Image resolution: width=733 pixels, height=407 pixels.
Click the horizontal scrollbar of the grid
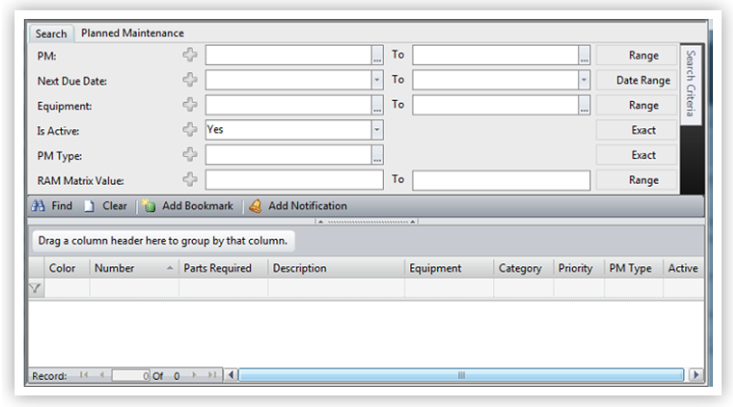[460, 375]
